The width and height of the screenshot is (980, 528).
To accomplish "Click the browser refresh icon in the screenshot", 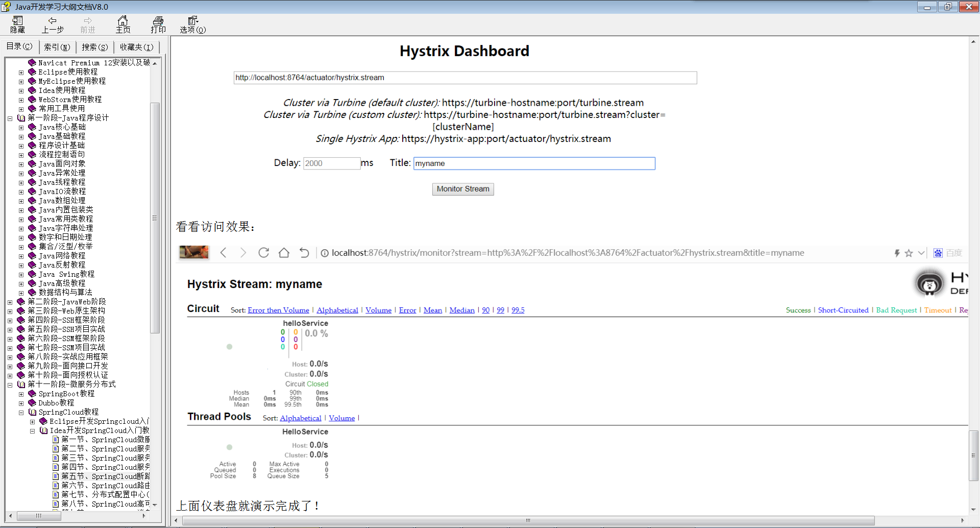I will [x=263, y=252].
